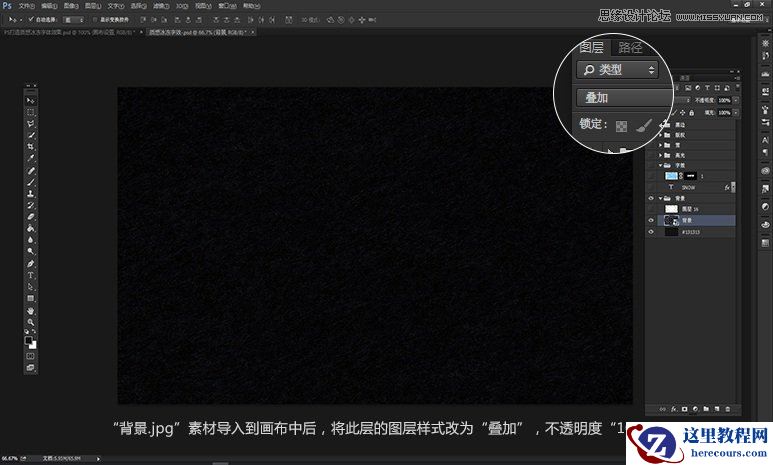Open the opacity slider dropdown arrow
773x465 pixels.
pos(736,100)
